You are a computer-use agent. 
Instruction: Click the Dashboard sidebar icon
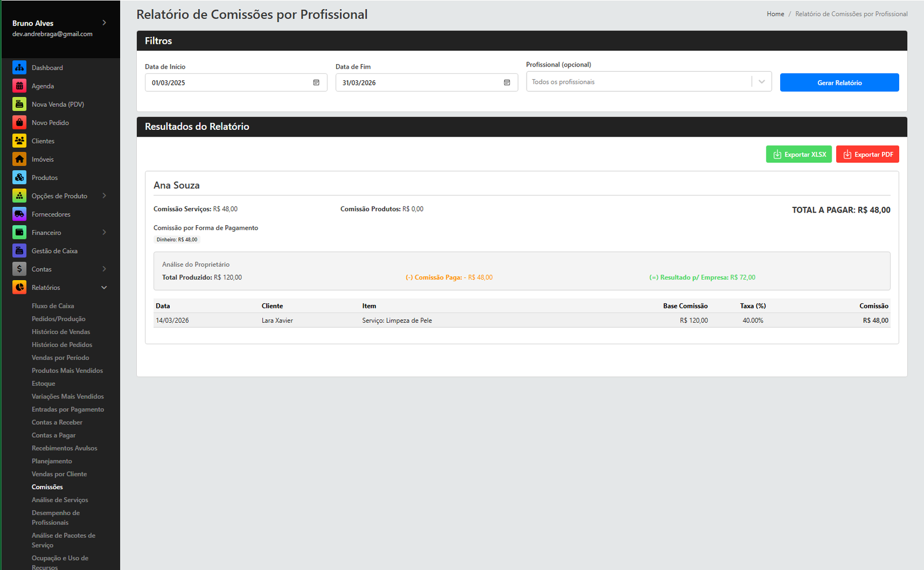20,68
